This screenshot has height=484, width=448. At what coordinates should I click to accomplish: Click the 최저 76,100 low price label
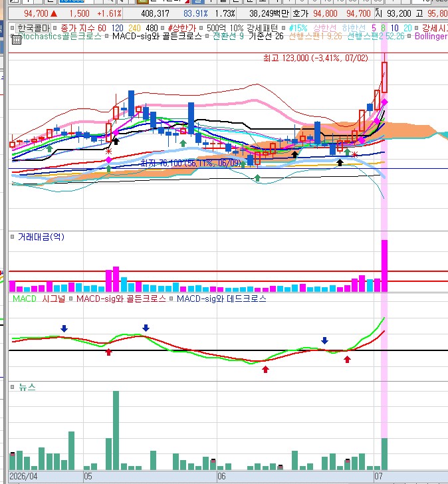pos(190,163)
